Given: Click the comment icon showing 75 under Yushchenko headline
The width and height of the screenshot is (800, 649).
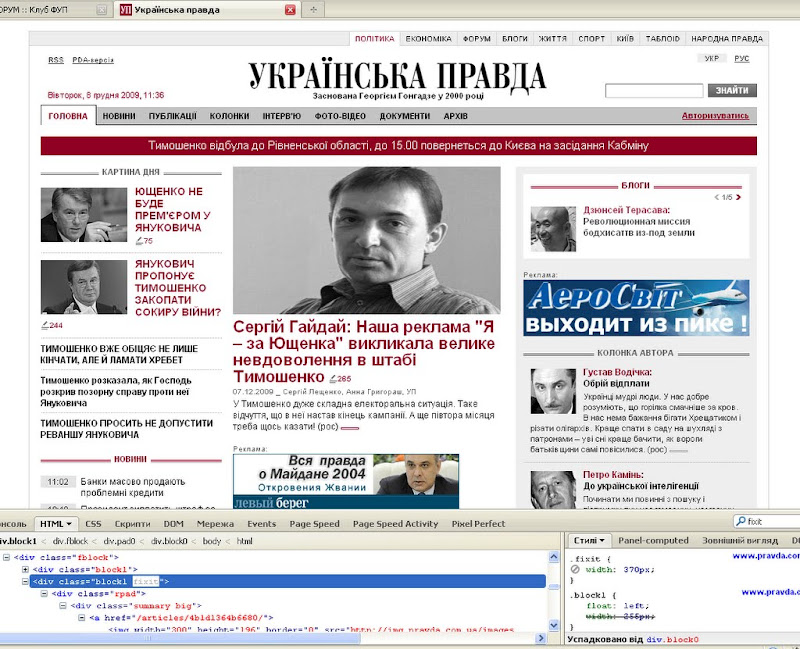Looking at the screenshot, I should [x=139, y=240].
